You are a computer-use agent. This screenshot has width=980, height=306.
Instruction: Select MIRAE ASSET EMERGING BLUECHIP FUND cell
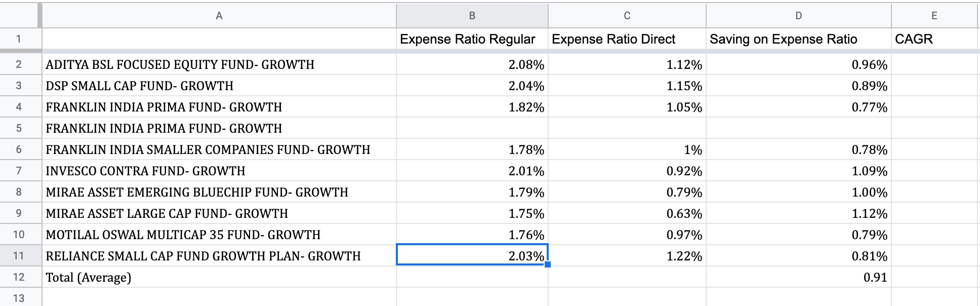pyautogui.click(x=219, y=192)
